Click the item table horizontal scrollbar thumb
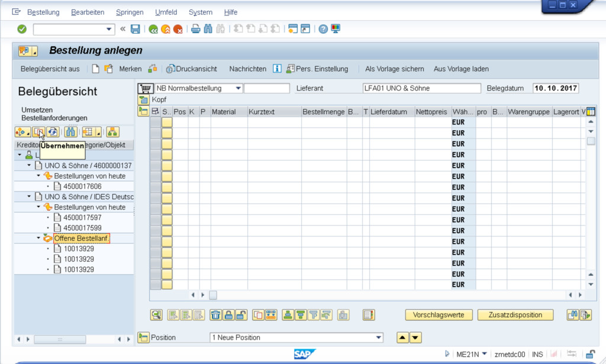 tap(213, 295)
